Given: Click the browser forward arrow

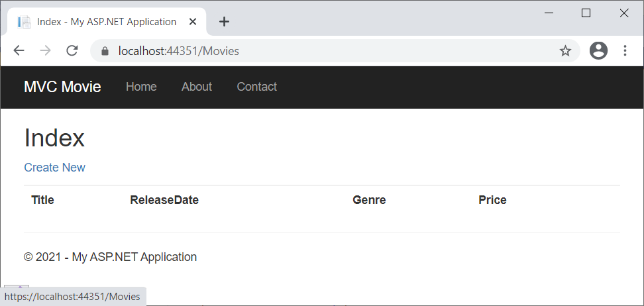Looking at the screenshot, I should pos(45,51).
